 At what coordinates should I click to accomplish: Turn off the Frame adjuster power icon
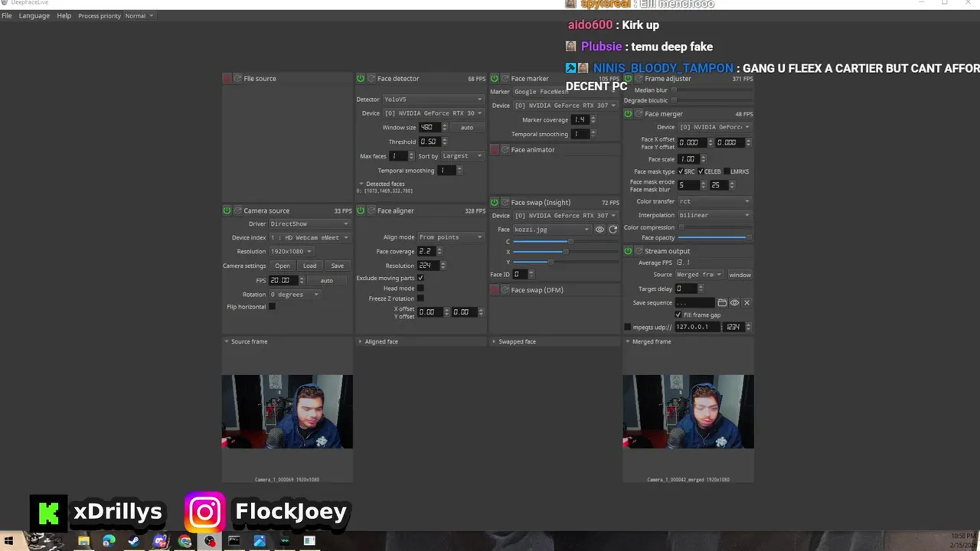pyautogui.click(x=628, y=79)
